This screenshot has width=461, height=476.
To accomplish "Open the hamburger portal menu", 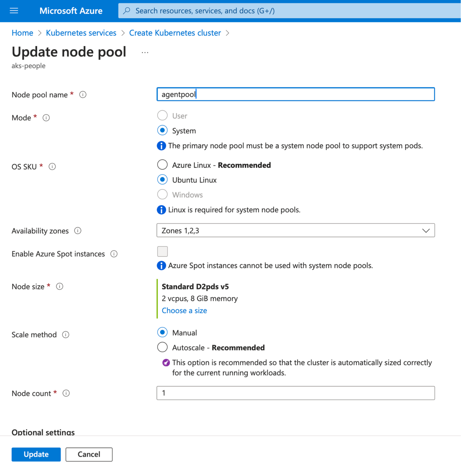I will coord(14,11).
